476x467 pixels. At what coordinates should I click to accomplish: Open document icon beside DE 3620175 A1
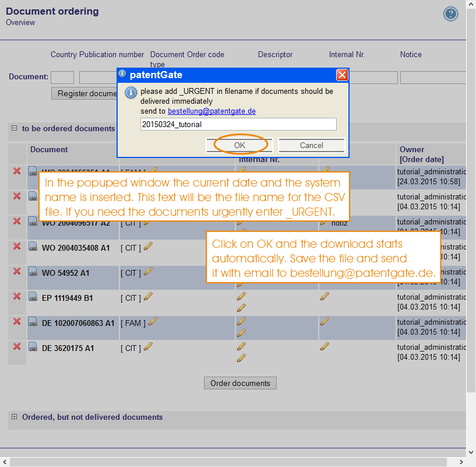(33, 346)
